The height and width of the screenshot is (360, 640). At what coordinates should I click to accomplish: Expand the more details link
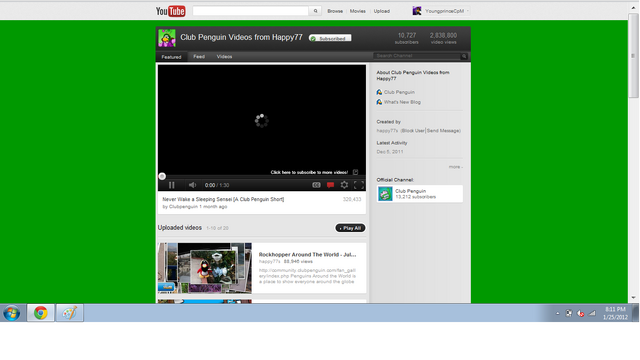(456, 167)
